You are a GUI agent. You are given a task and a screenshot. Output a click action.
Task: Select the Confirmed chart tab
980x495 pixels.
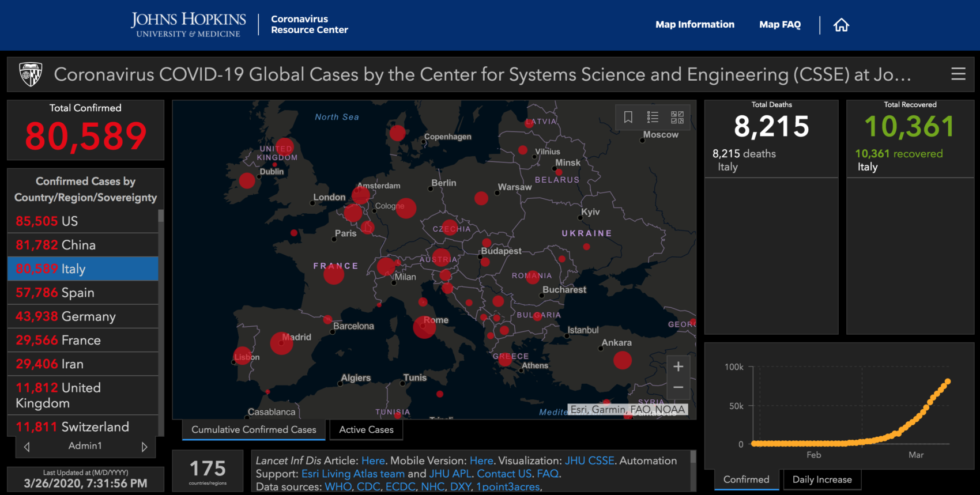747,479
